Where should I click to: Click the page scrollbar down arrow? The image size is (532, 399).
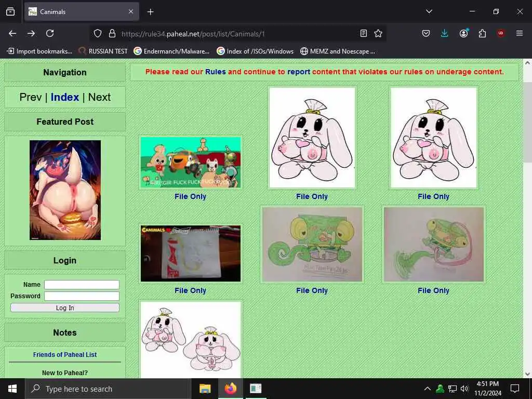pos(527,374)
